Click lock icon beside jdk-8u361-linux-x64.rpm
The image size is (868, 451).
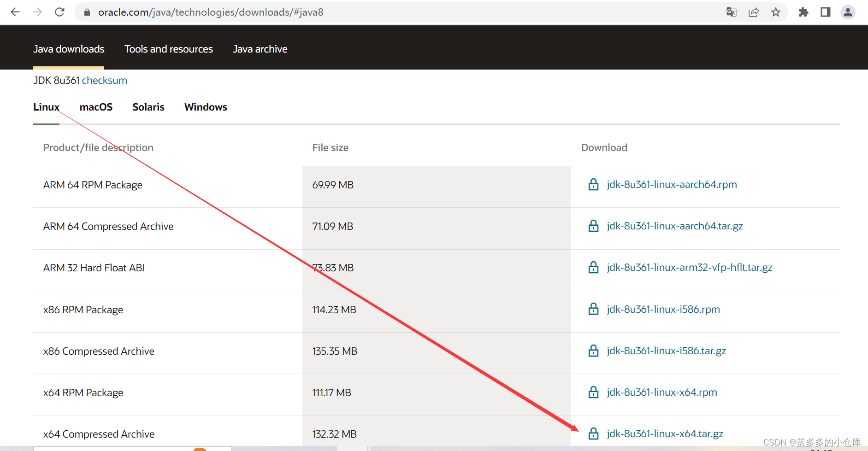click(594, 392)
